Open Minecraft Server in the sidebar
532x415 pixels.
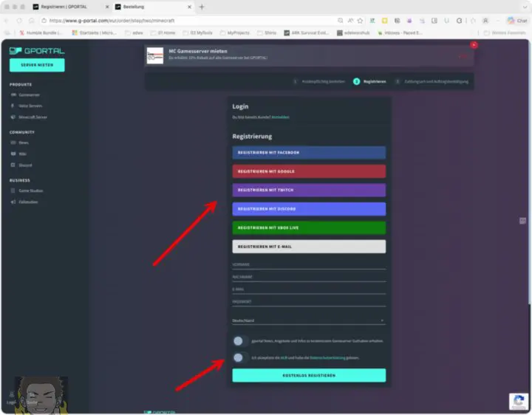click(33, 117)
